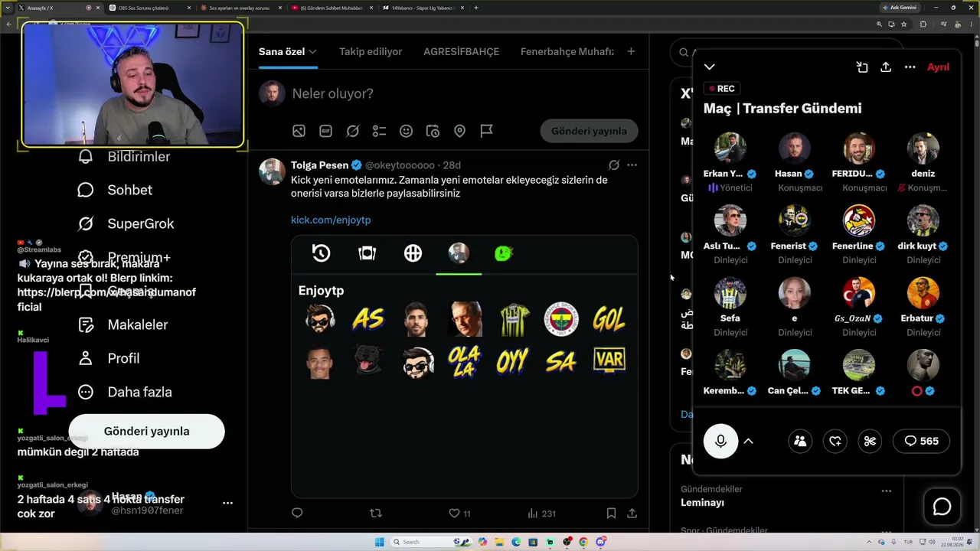This screenshot has height=551, width=980.
Task: Send a heart reaction in the Space
Action: pos(835,441)
